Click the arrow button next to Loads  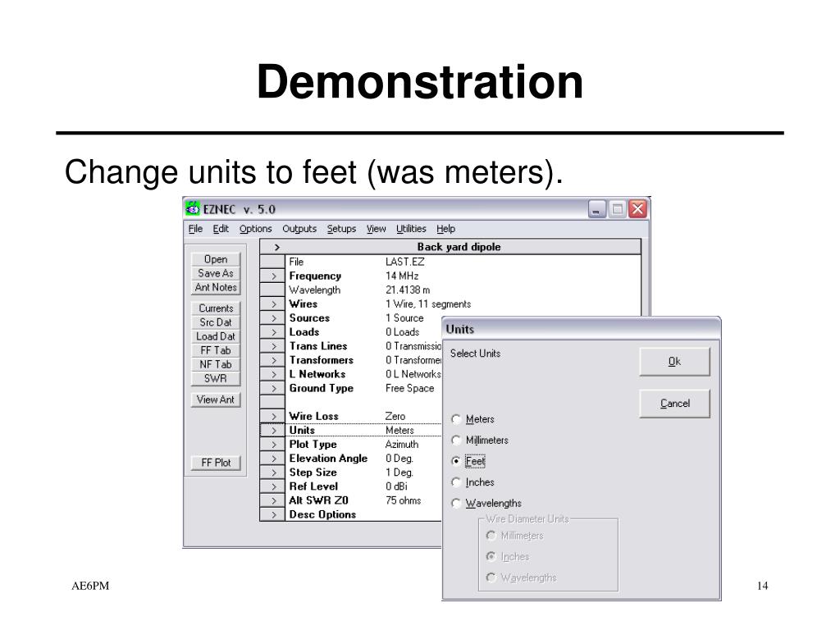coord(272,332)
